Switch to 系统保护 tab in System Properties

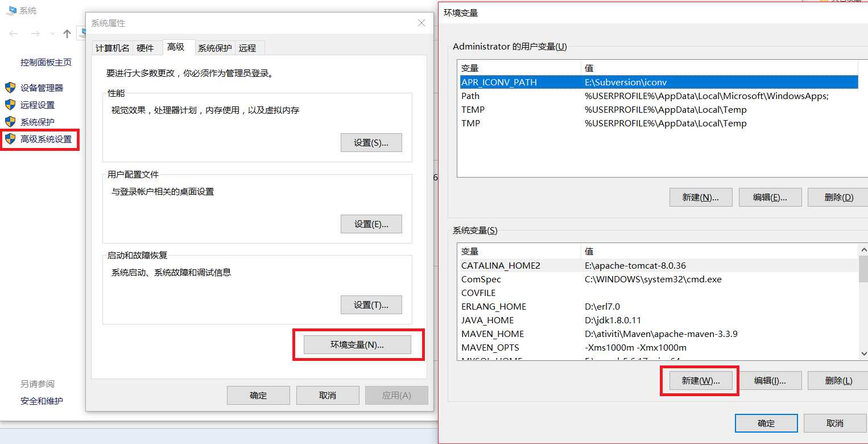pyautogui.click(x=214, y=48)
